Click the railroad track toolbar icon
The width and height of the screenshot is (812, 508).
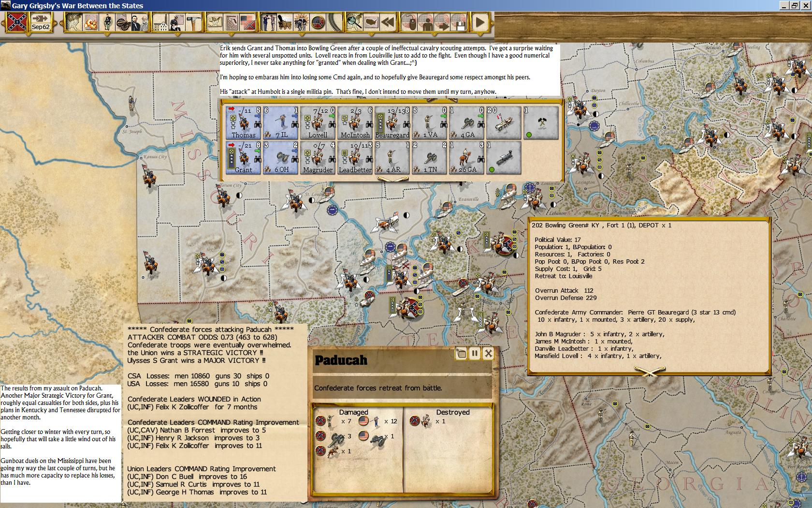[x=334, y=22]
